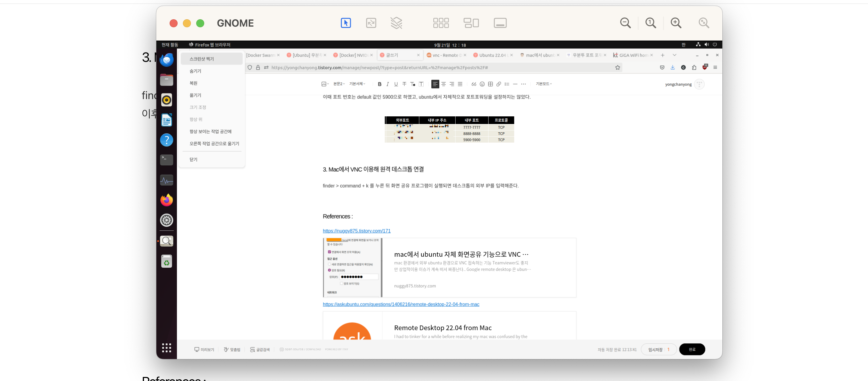Open Firefox from the Ubuntu dock

pyautogui.click(x=167, y=200)
